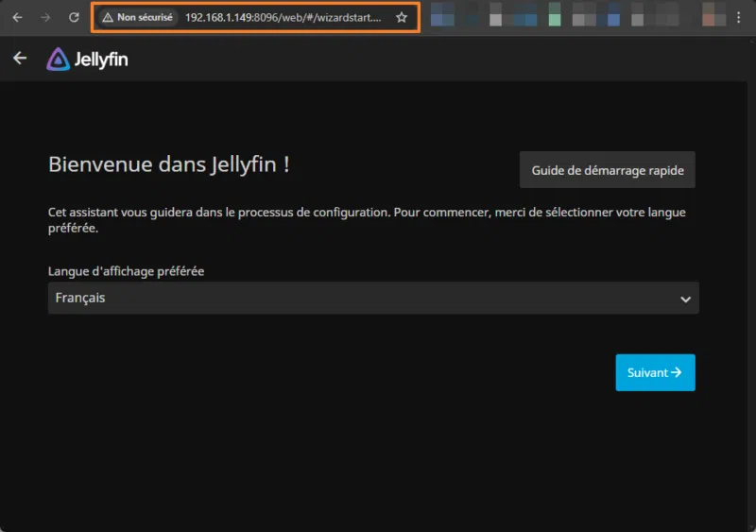This screenshot has height=532, width=756.
Task: Click blurred extension icon nearest the address bar
Action: click(x=441, y=17)
